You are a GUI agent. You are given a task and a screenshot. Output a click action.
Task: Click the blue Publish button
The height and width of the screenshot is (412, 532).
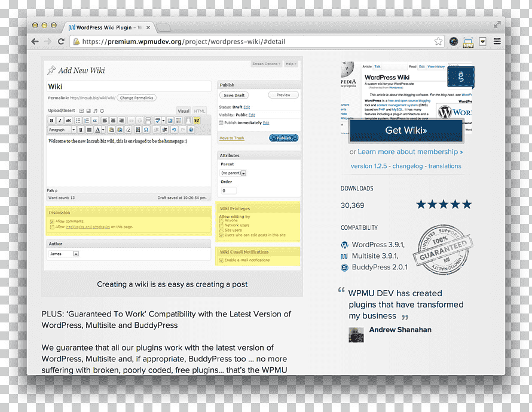tap(284, 138)
